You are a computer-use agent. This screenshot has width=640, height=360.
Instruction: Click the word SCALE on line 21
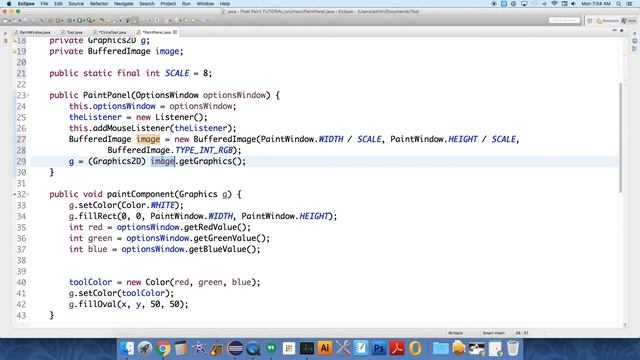(x=177, y=73)
